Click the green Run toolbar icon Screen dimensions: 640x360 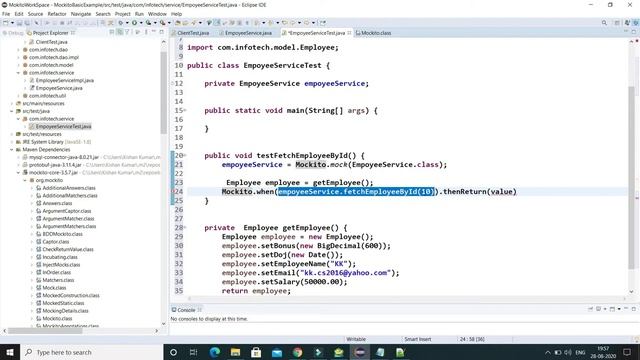[134, 23]
